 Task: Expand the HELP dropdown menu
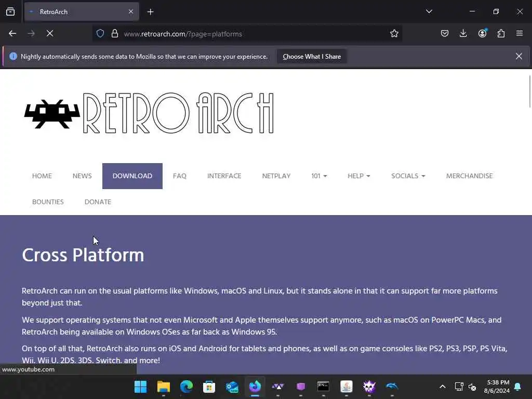(358, 176)
